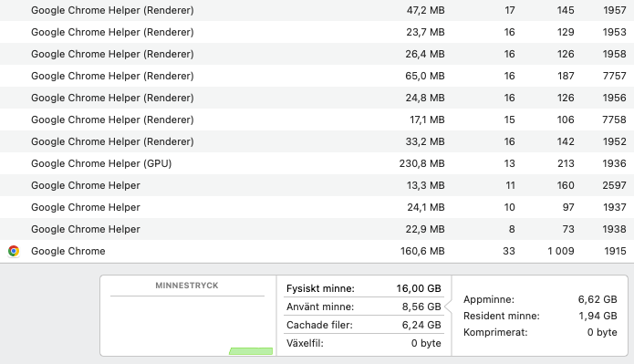Select the Chrome Helper process with PID 2597
The image size is (634, 364).
[x=317, y=185]
